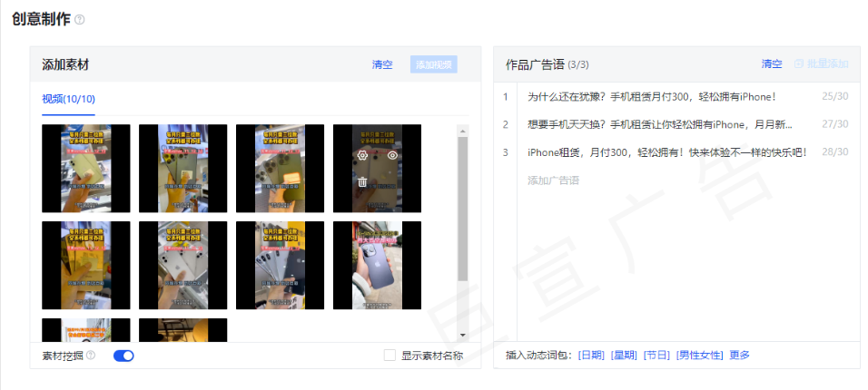Preview video with the eye icon
The height and width of the screenshot is (390, 868).
392,155
